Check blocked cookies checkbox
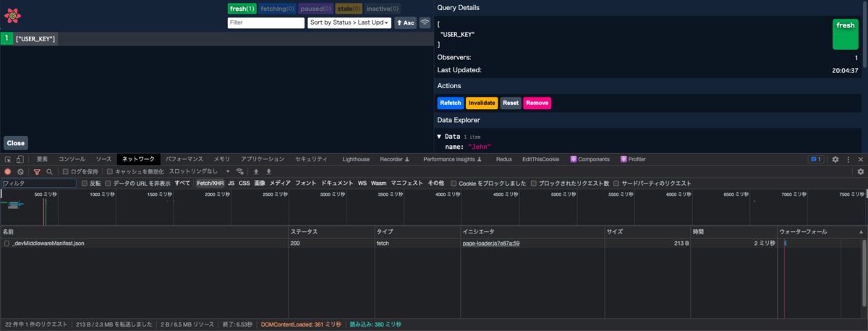Image resolution: width=868 pixels, height=331 pixels. pos(454,184)
